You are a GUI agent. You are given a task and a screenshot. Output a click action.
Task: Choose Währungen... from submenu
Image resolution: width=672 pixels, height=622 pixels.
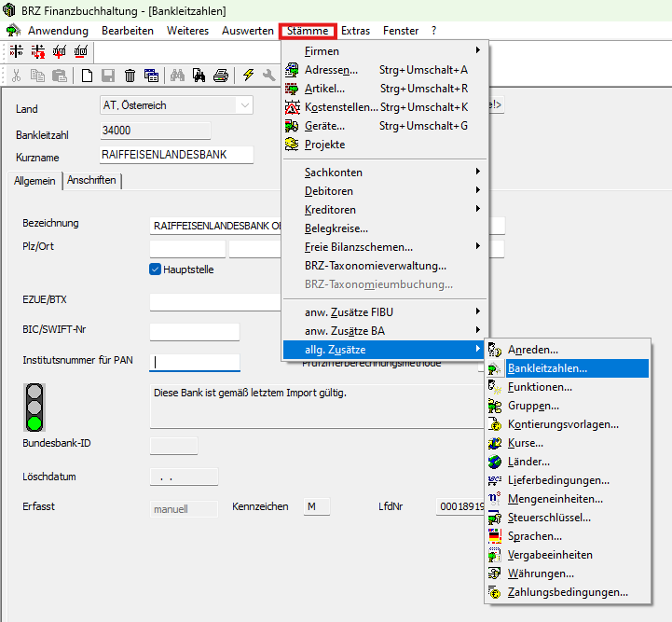(569, 574)
